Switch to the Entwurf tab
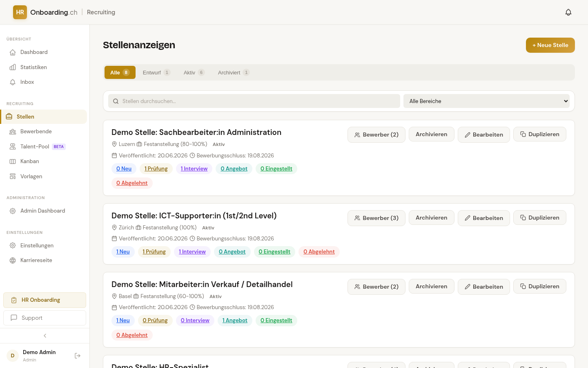 pos(156,72)
